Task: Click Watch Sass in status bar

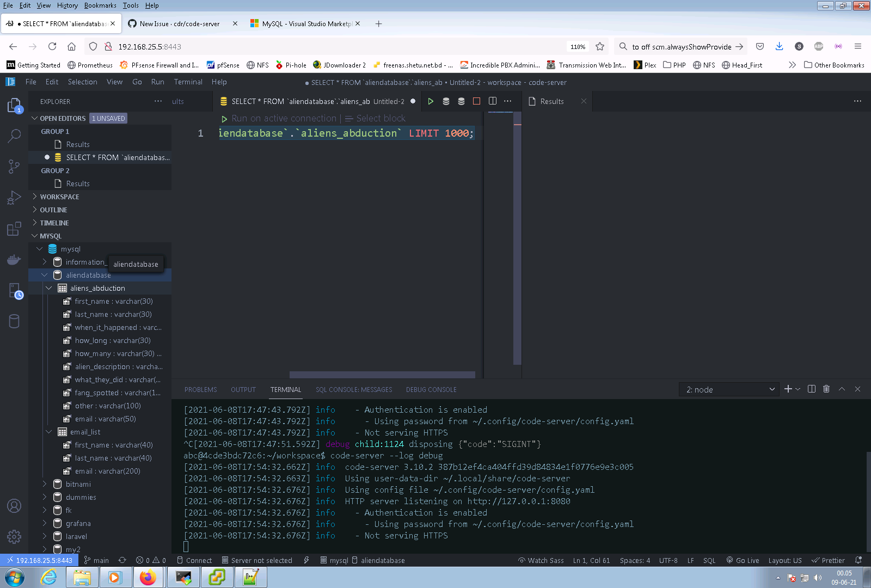Action: point(541,560)
